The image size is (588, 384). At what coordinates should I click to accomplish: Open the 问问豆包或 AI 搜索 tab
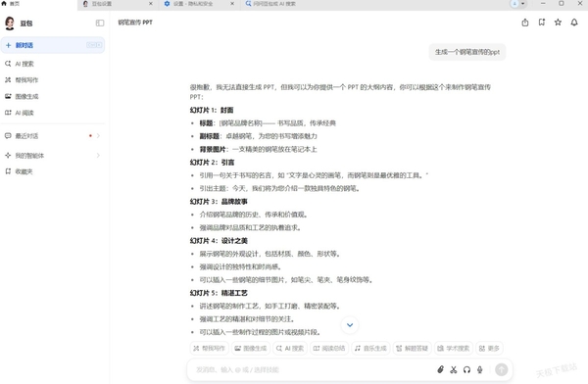tap(273, 4)
